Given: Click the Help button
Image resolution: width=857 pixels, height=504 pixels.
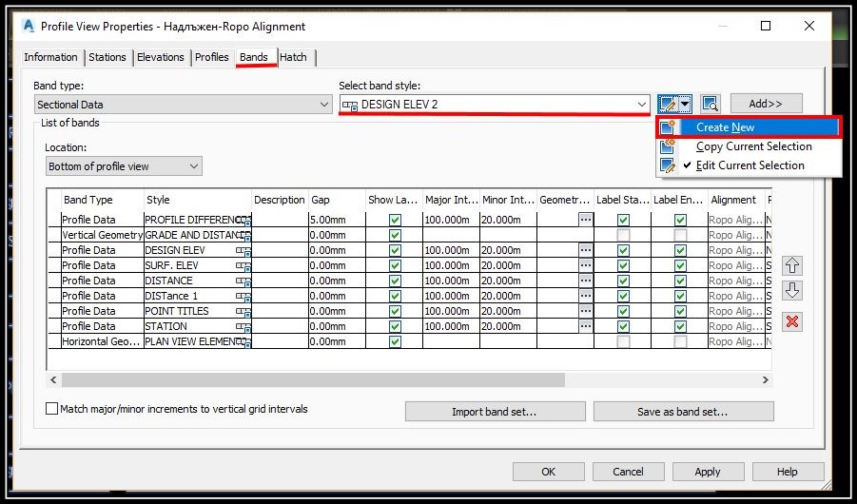Looking at the screenshot, I should coord(788,472).
